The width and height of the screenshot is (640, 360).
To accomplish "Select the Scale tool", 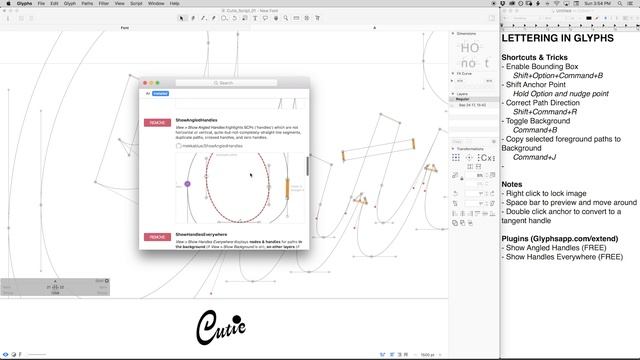I will [x=244, y=18].
